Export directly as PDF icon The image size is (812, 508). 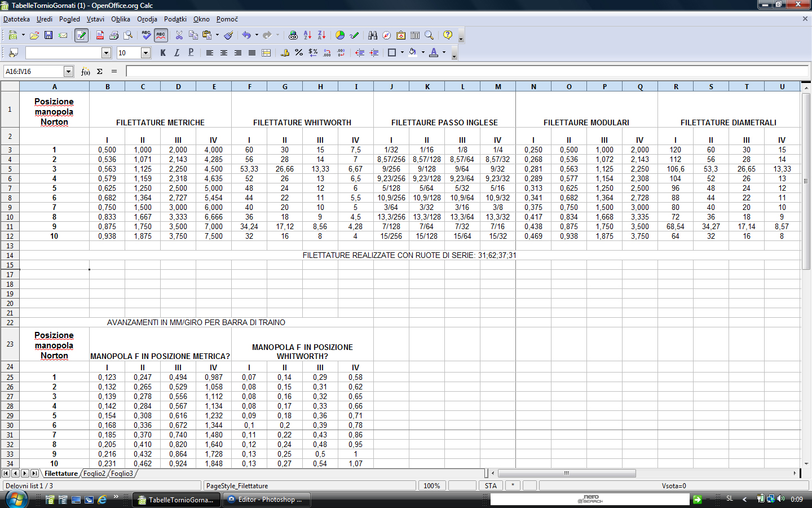100,35
